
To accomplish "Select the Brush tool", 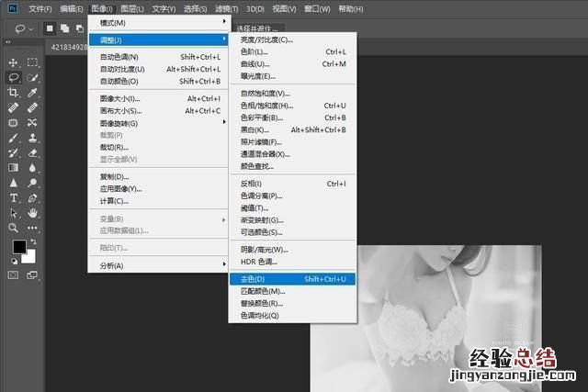I will click(x=13, y=138).
